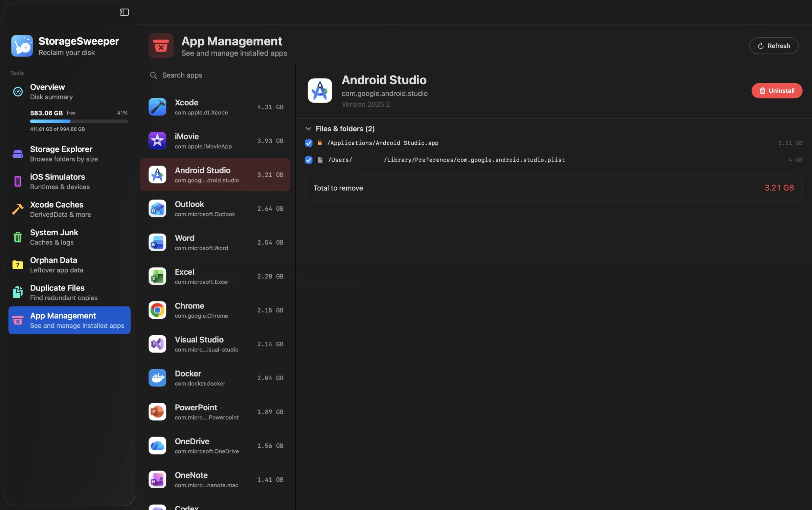Open Xcode Caches tool
Viewport: 812px width, 510px height.
[x=70, y=209]
